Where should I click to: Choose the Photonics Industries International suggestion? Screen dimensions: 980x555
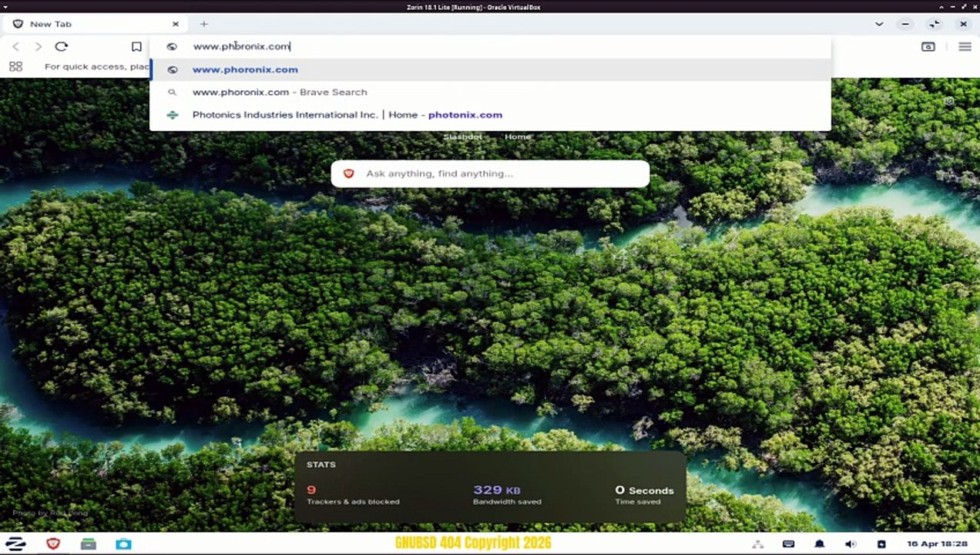tap(491, 115)
